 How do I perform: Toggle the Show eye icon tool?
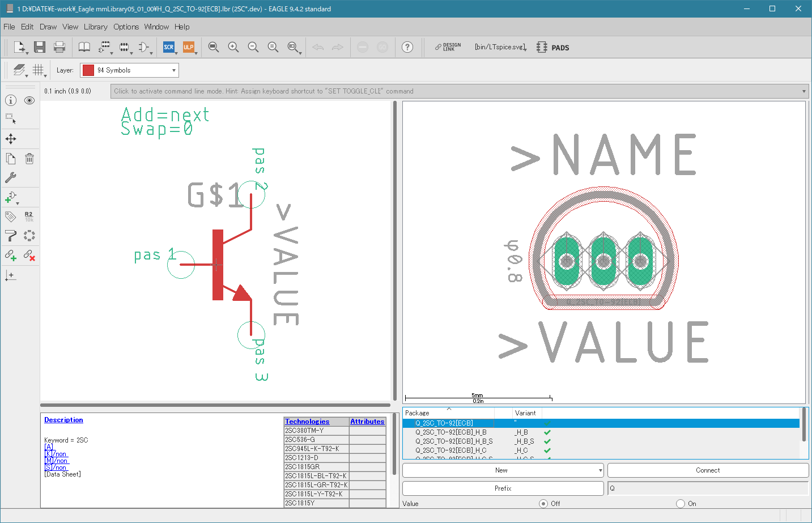29,100
